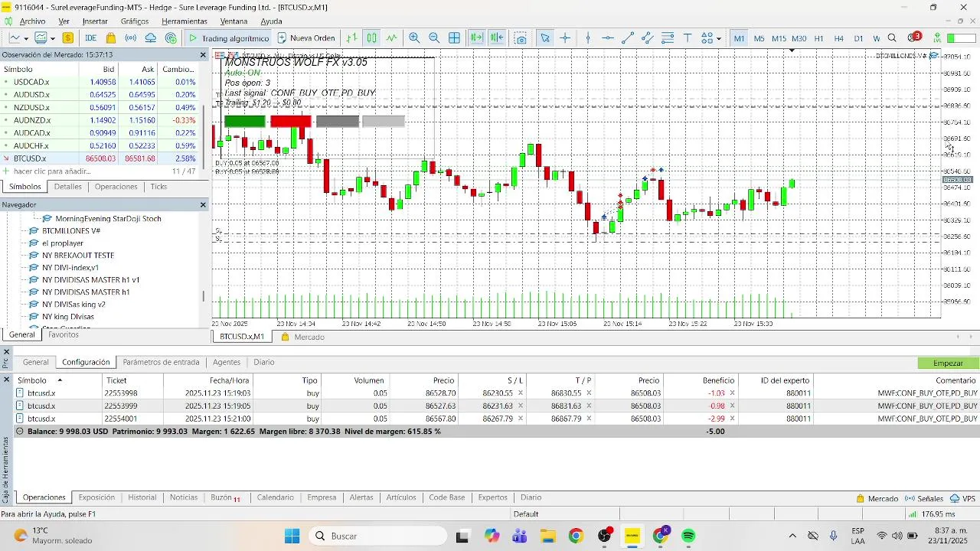Open the IDE MetaEditor button
This screenshot has height=551, width=980.
(x=90, y=37)
